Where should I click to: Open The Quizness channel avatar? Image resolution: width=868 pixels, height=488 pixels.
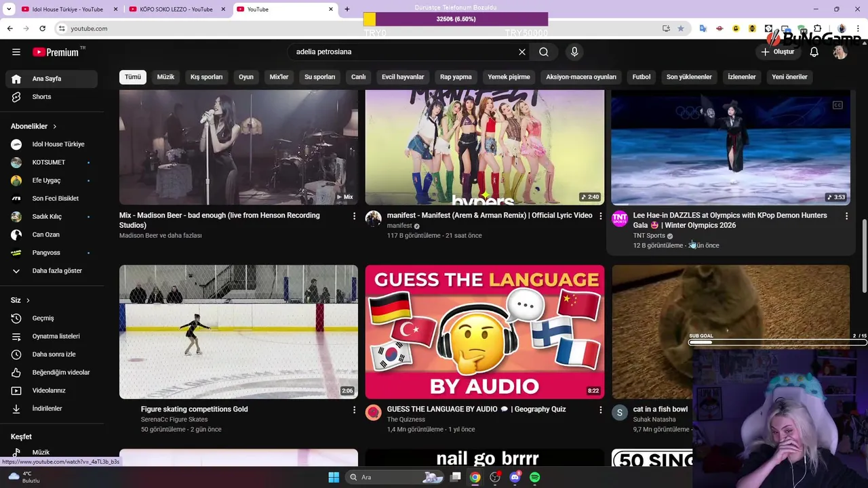click(x=374, y=412)
